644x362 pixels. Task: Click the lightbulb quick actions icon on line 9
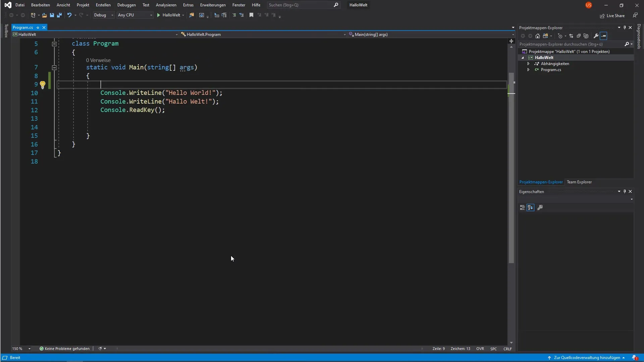pyautogui.click(x=43, y=85)
